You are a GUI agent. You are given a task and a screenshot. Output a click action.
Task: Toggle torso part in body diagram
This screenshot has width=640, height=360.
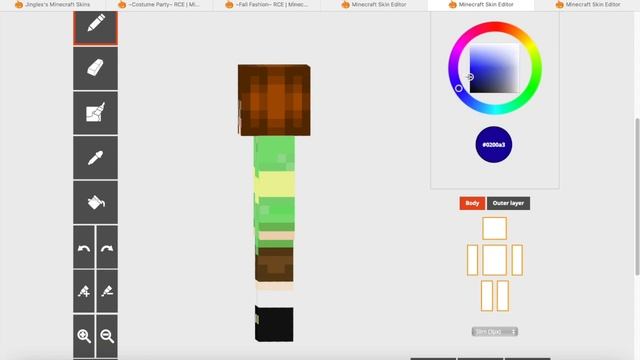(494, 260)
